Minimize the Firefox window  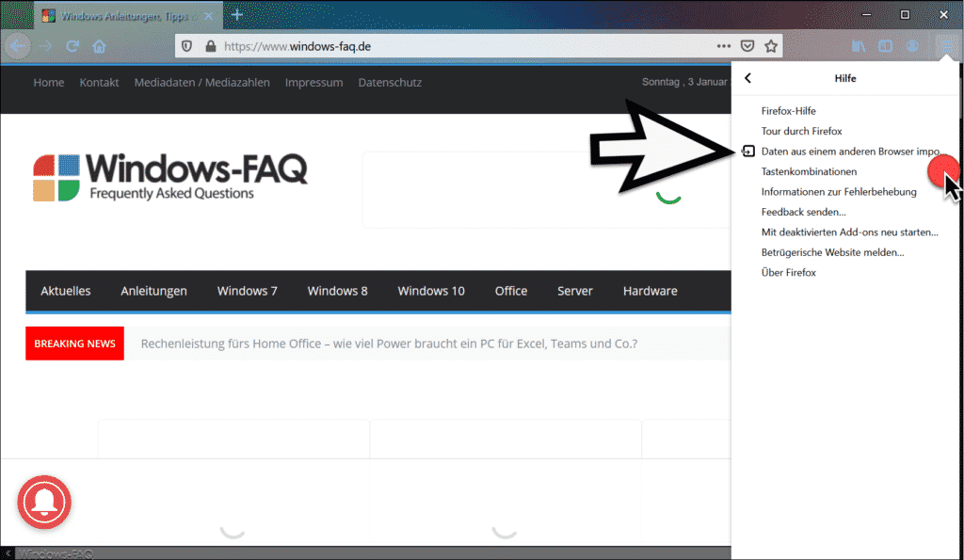tap(866, 15)
